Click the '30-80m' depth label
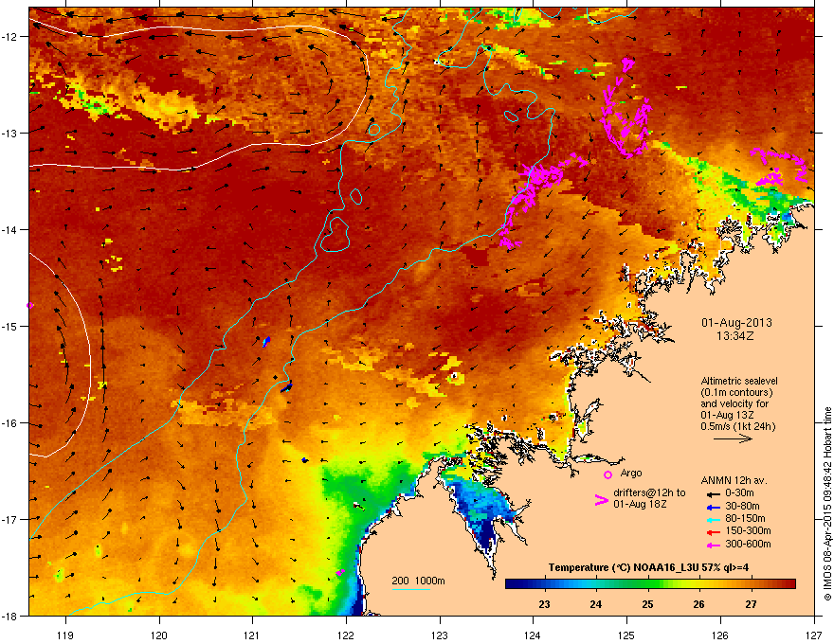 [x=742, y=507]
